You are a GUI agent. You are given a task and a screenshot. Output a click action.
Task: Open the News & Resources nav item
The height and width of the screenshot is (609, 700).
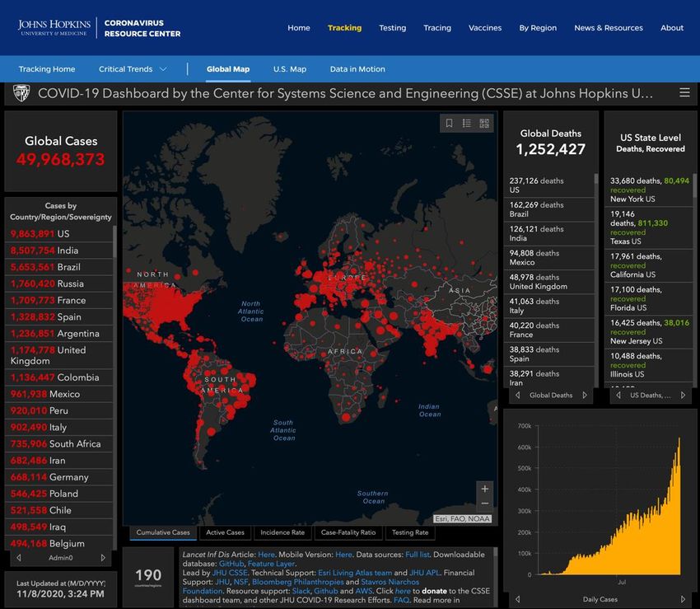pos(609,28)
